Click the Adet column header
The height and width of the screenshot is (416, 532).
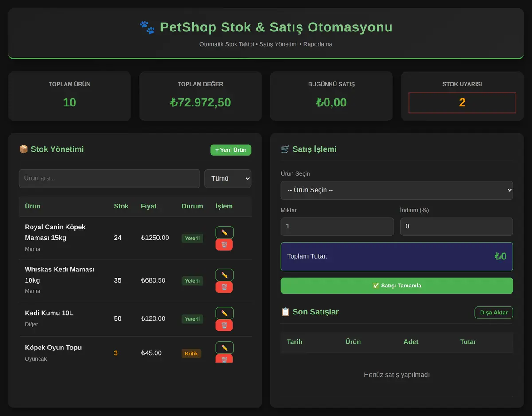[411, 342]
